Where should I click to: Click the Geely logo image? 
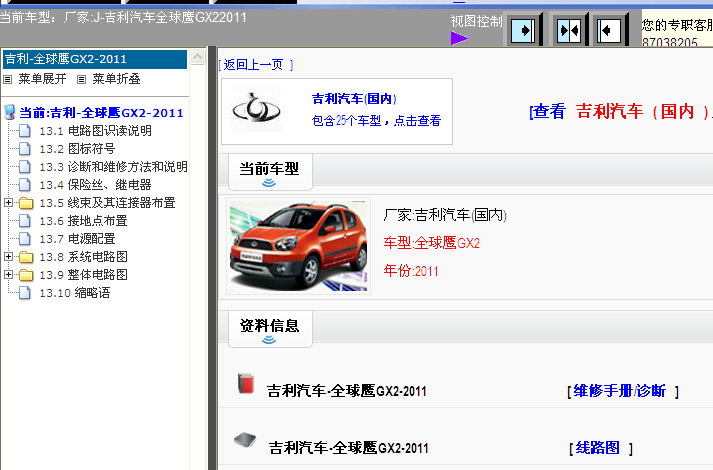pos(256,109)
